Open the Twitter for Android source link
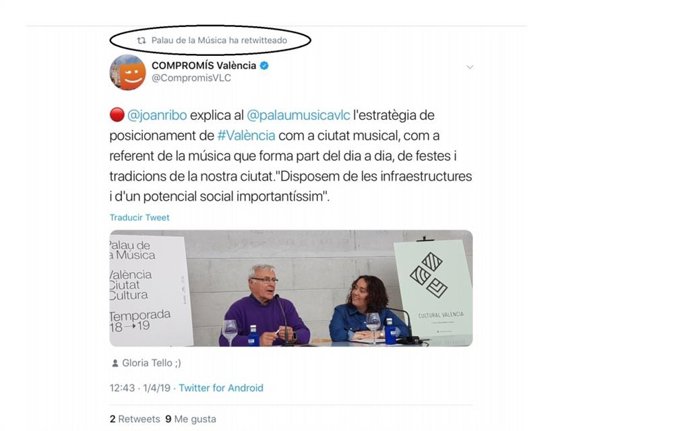The height and width of the screenshot is (431, 690). click(224, 387)
